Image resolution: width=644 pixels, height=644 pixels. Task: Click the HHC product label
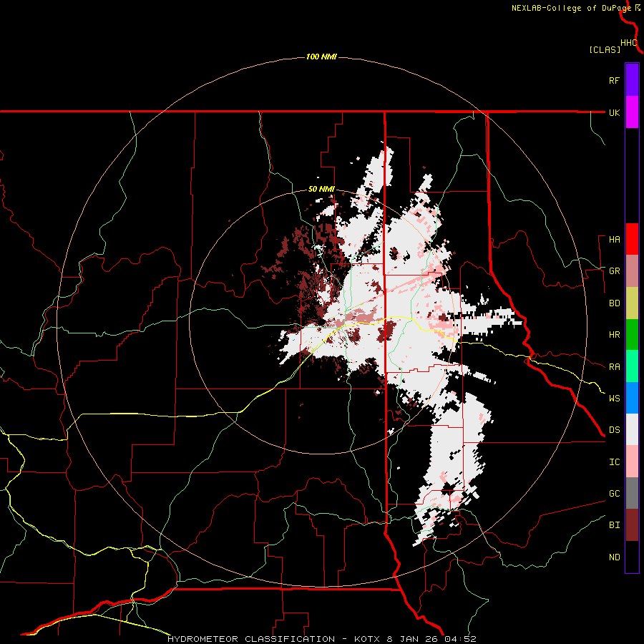pos(629,43)
